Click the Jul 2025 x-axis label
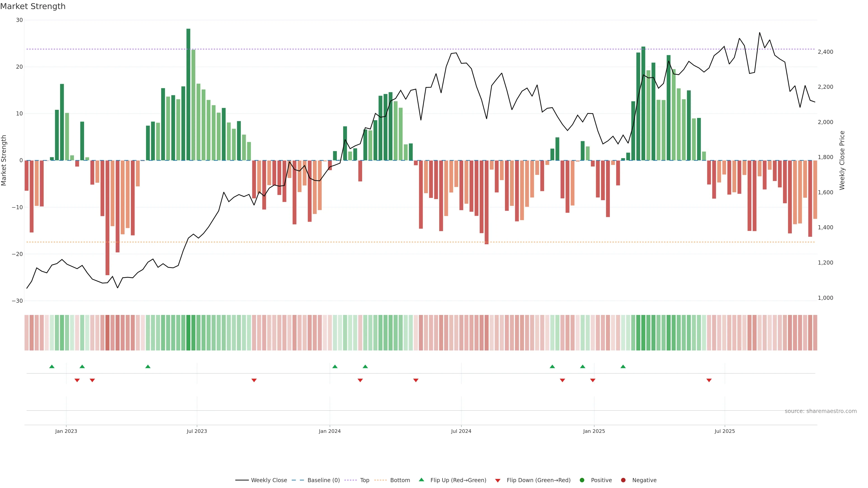The width and height of the screenshot is (868, 488). 724,431
